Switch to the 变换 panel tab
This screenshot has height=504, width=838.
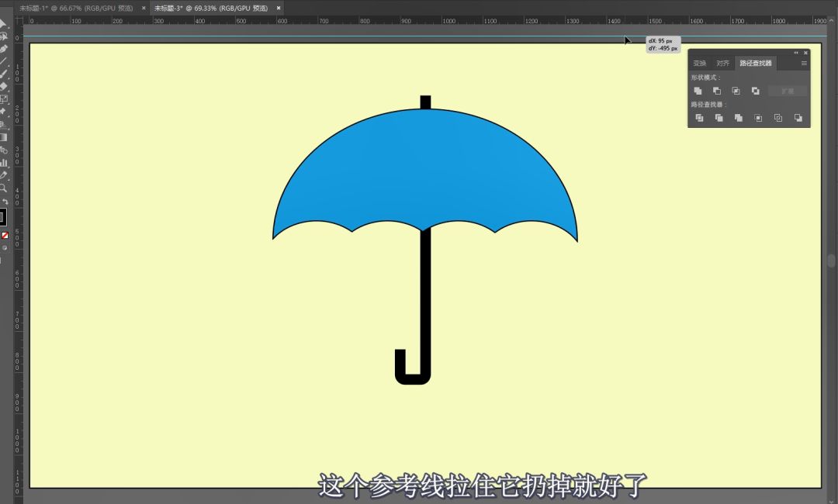[700, 64]
